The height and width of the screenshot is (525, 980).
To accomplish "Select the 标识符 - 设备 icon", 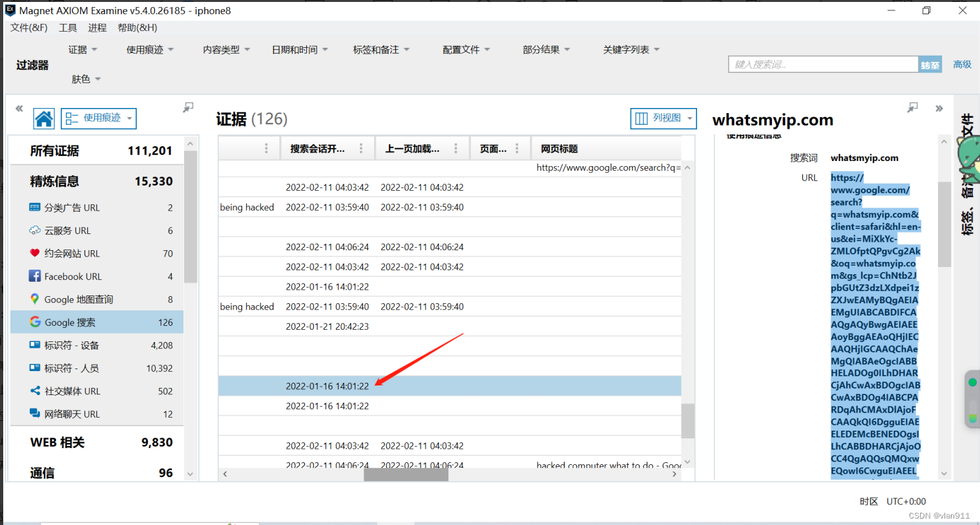I will (35, 345).
